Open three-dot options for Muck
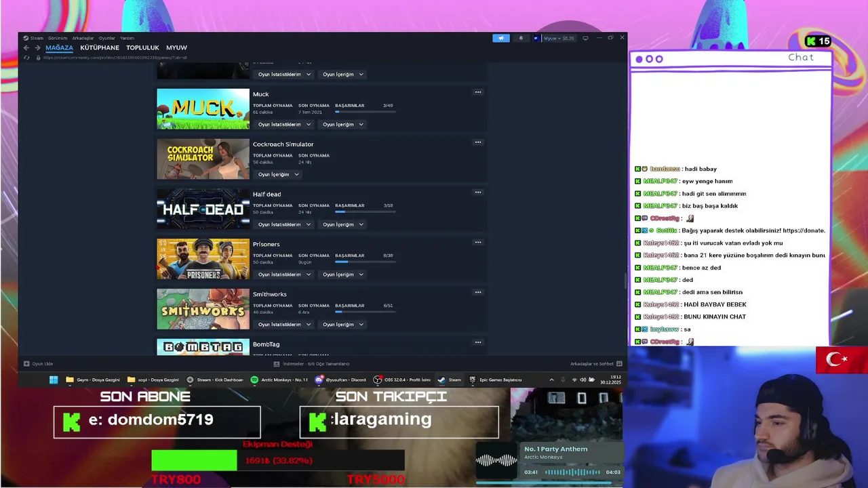 478,92
